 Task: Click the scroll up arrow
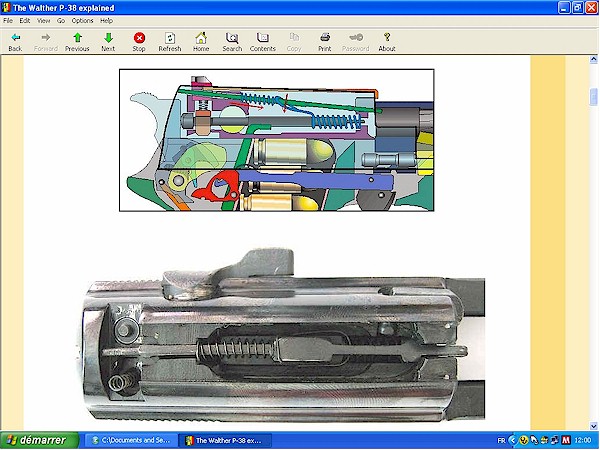593,59
